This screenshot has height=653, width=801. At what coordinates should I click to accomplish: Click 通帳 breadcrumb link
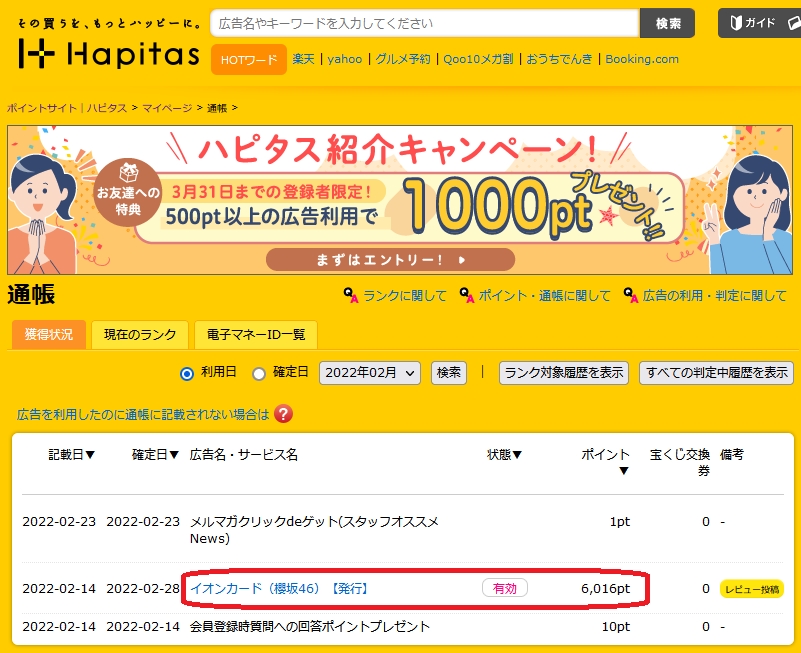(x=217, y=108)
